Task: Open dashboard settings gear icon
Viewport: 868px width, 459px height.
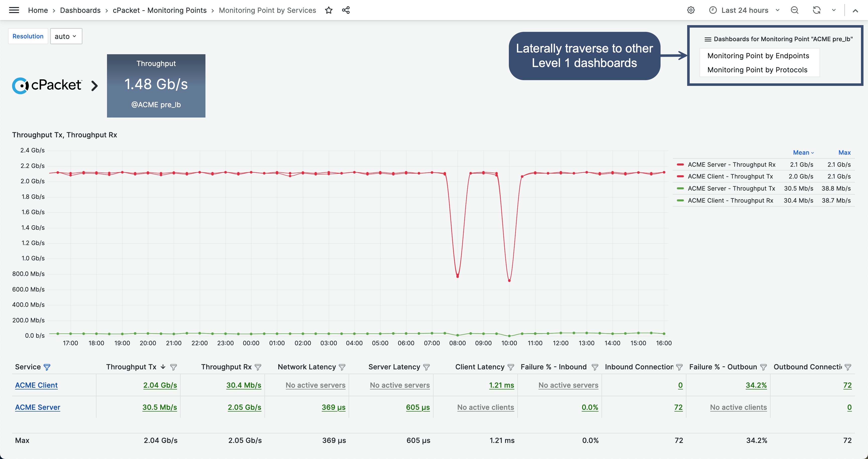Action: pos(691,10)
